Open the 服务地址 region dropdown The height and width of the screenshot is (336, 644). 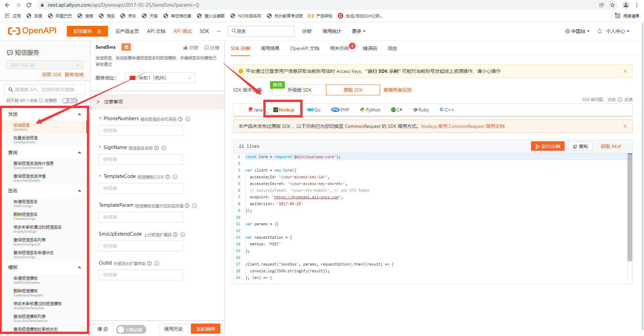point(160,78)
